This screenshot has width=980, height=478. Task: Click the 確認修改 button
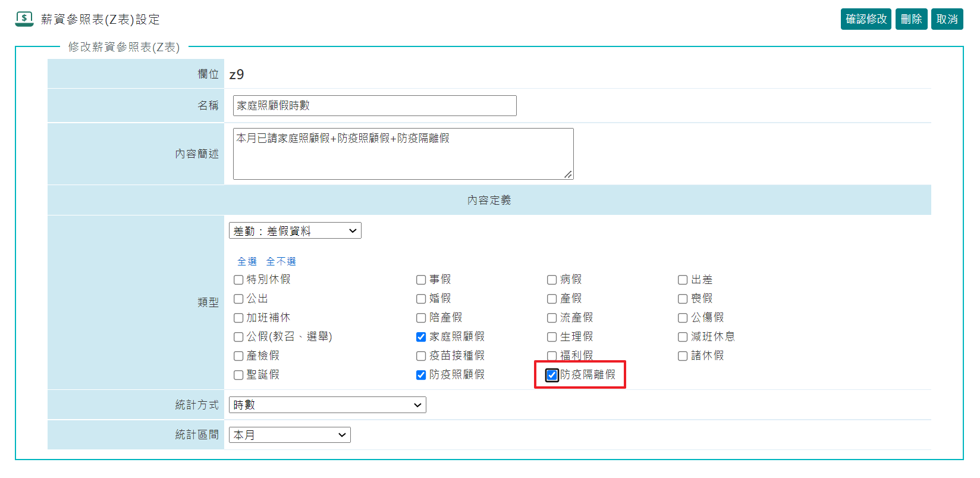pyautogui.click(x=865, y=19)
